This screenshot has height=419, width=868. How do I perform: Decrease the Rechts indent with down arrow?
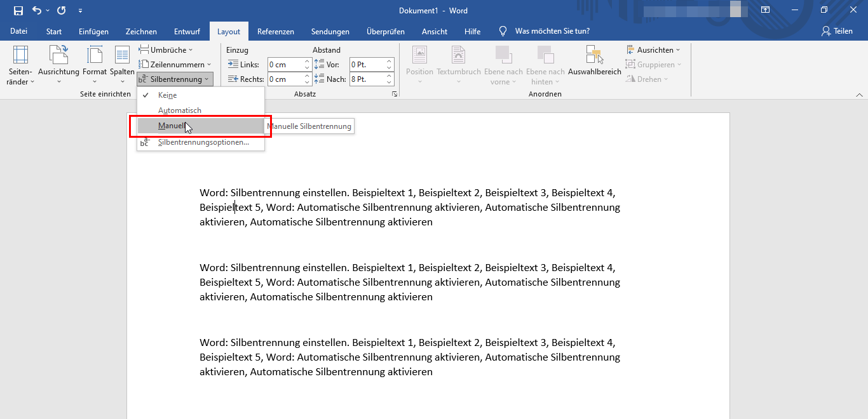308,83
